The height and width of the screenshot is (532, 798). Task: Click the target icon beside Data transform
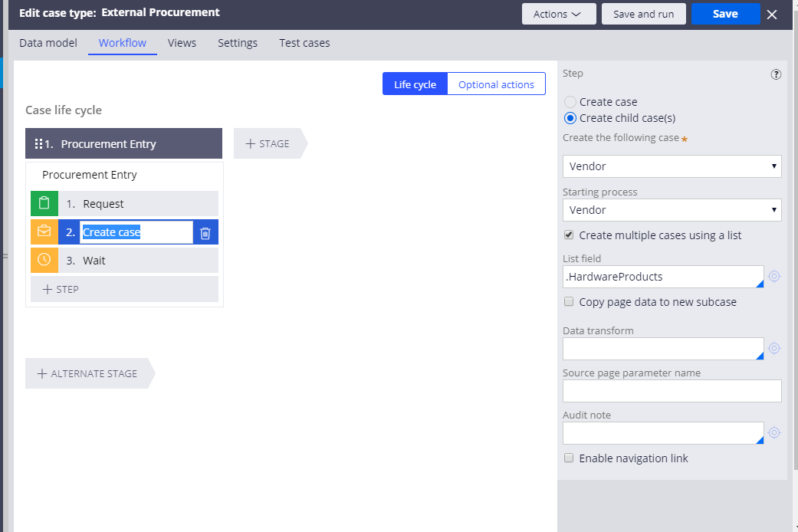tap(774, 349)
